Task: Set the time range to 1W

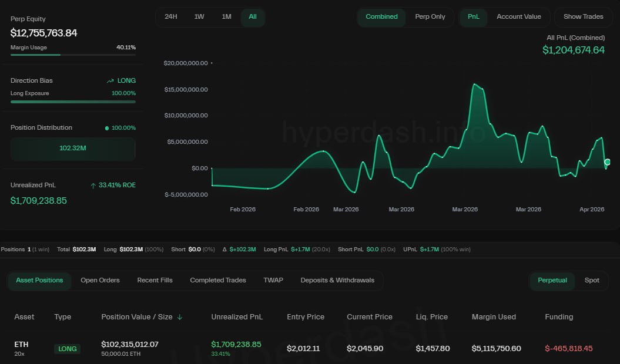Action: pos(199,17)
